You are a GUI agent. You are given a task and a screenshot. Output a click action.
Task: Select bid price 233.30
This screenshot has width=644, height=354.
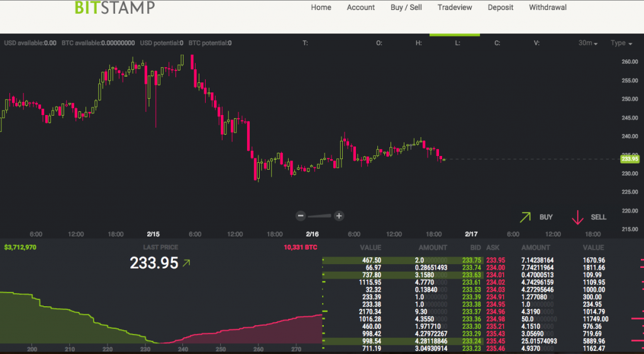[x=472, y=326]
